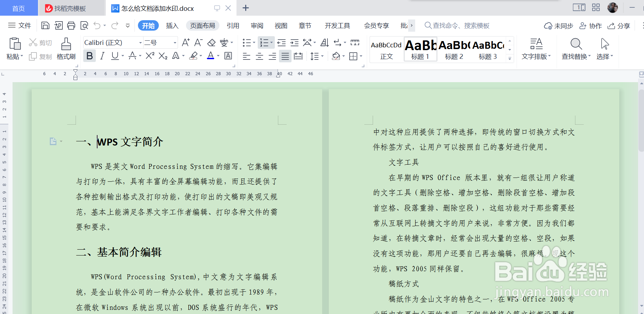
Task: Align the paragraph to the right
Action: (272, 56)
